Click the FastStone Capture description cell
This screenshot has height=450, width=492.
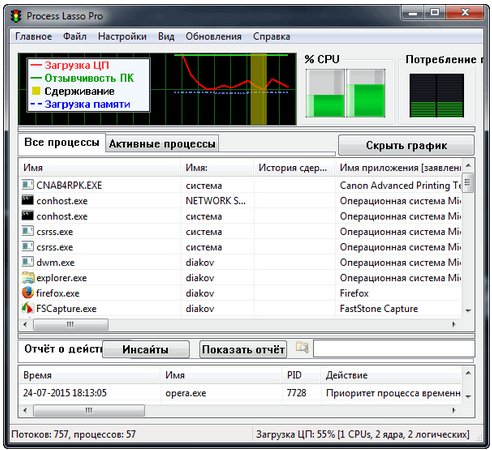[x=379, y=309]
